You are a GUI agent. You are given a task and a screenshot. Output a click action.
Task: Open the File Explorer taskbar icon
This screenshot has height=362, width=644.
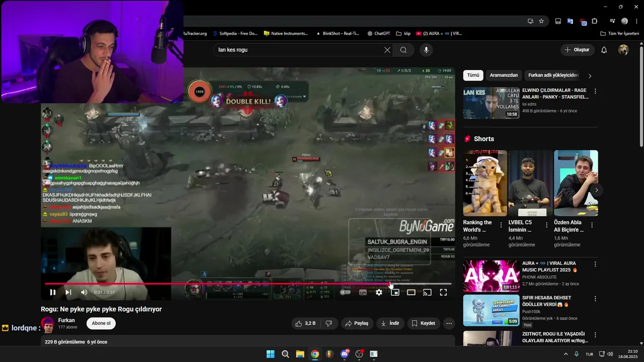pos(300,354)
